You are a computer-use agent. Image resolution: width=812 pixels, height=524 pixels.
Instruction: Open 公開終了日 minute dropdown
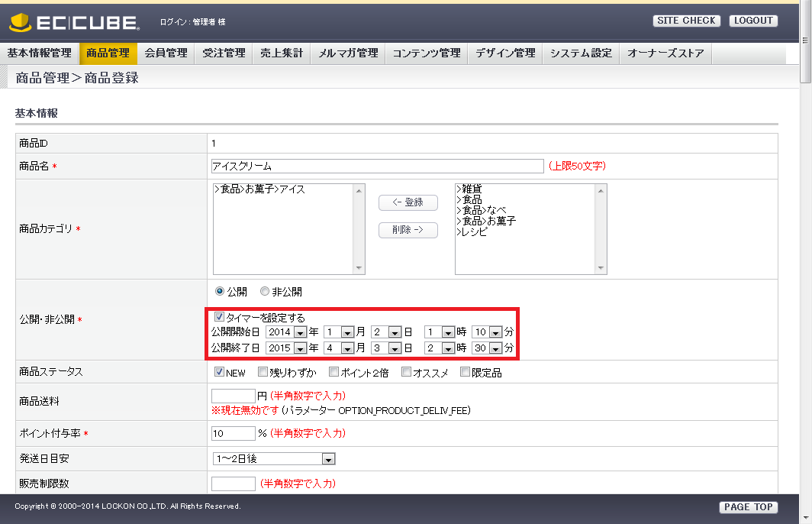point(488,348)
